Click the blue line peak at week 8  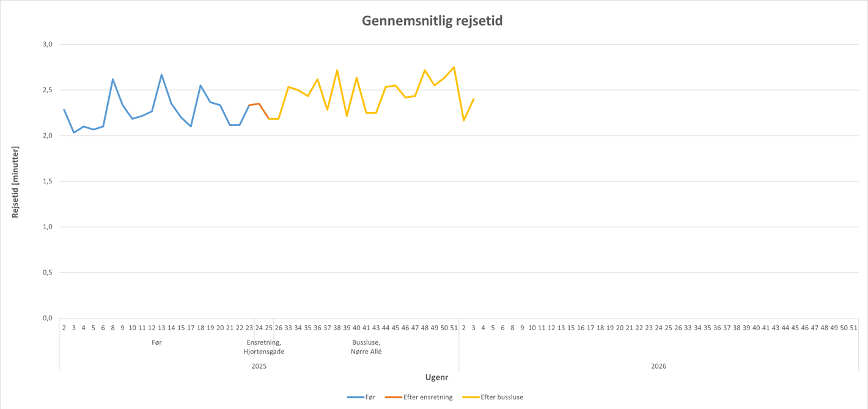click(x=113, y=79)
